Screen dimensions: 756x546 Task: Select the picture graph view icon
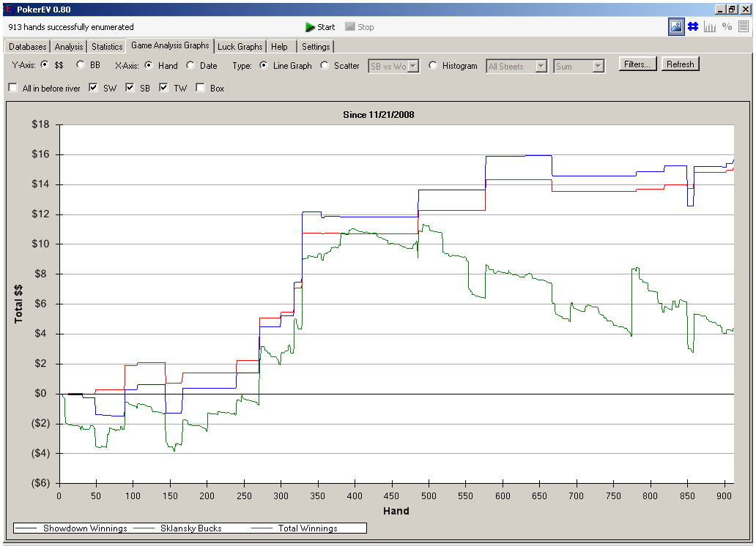[675, 27]
